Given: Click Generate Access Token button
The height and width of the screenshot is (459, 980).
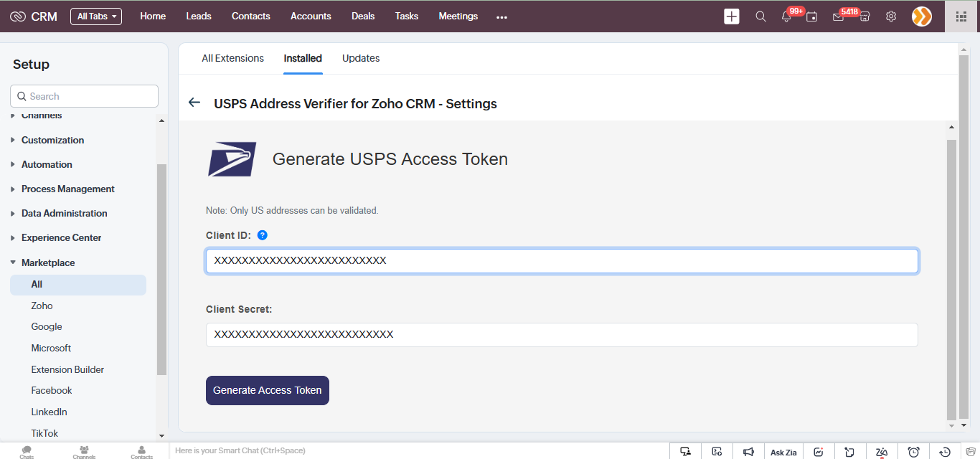Looking at the screenshot, I should coord(268,390).
